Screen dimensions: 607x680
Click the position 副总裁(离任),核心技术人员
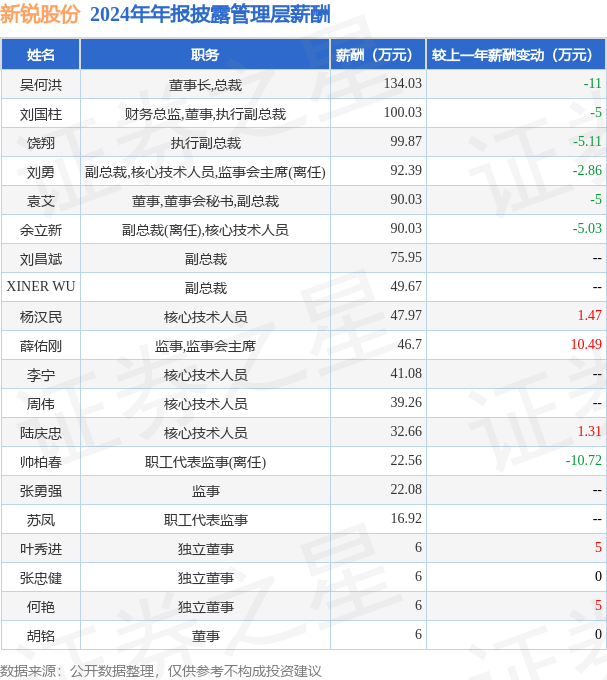(x=205, y=230)
